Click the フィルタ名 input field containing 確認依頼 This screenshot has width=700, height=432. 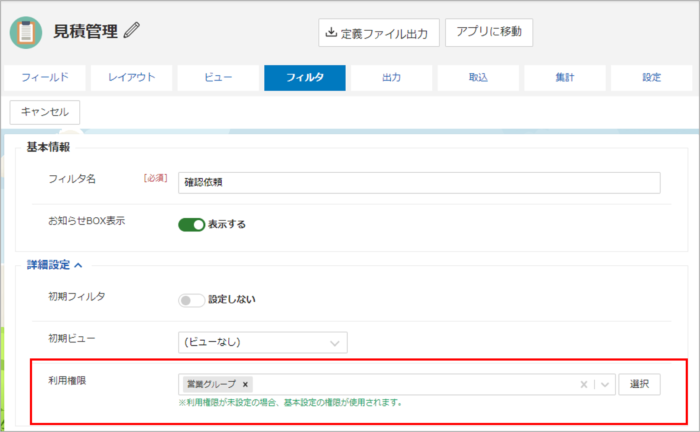tap(419, 183)
